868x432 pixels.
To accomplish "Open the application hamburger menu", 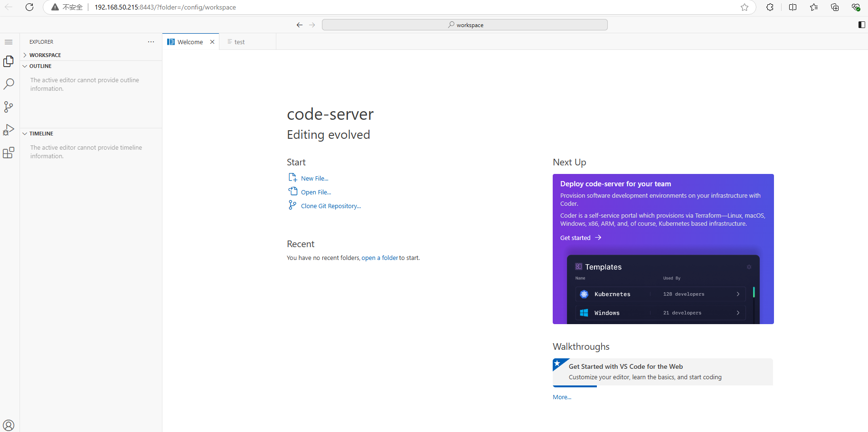I will pyautogui.click(x=9, y=42).
